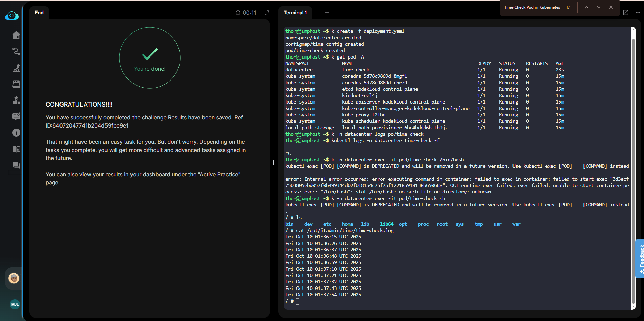
Task: Click the panel divider resize handle
Action: coord(274,162)
